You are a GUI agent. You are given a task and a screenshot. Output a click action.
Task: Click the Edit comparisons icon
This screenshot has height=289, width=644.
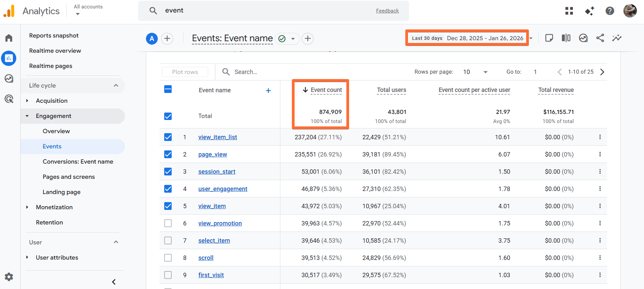[x=566, y=38]
